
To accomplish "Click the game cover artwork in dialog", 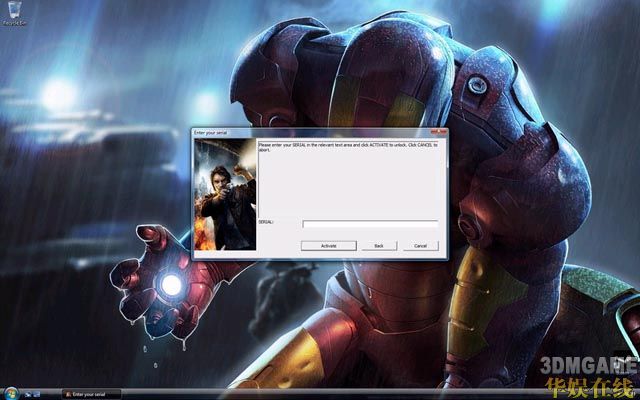I will 225,194.
